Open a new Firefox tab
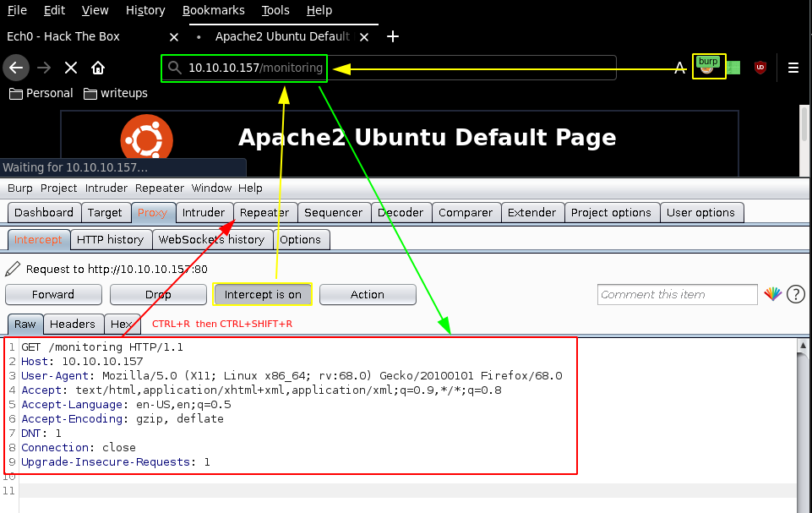The height and width of the screenshot is (513, 812). 393,36
